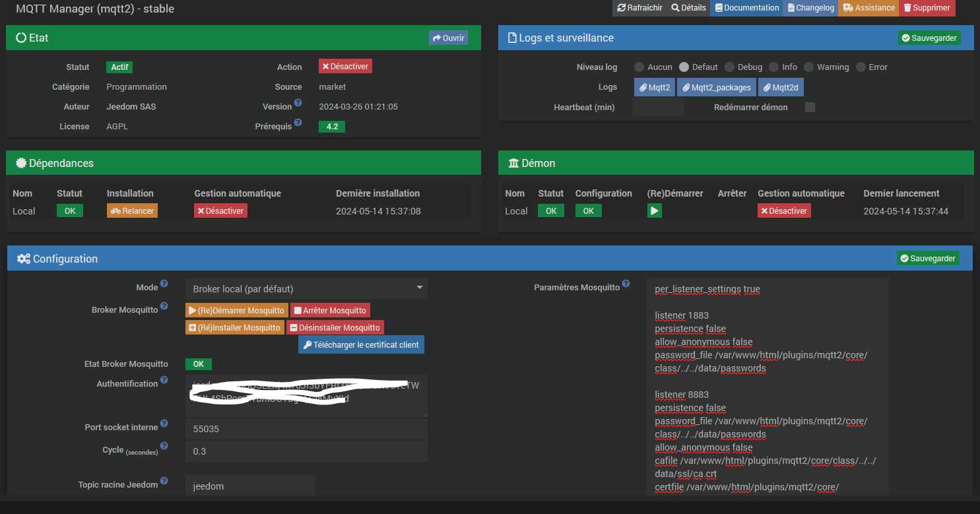
Task: Click help icon beside Paramètres Mosquitto
Action: [x=626, y=284]
